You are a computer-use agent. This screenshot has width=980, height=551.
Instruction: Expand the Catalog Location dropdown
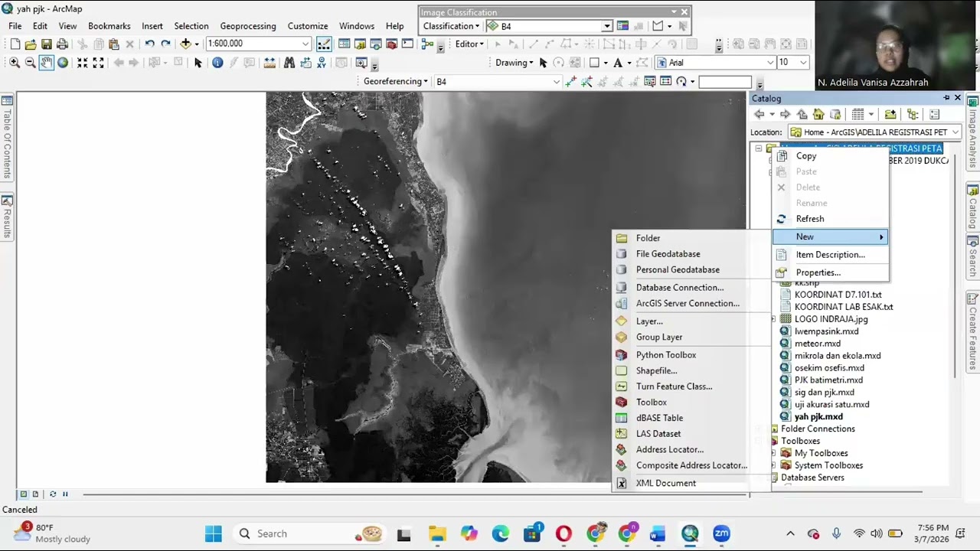(x=955, y=132)
